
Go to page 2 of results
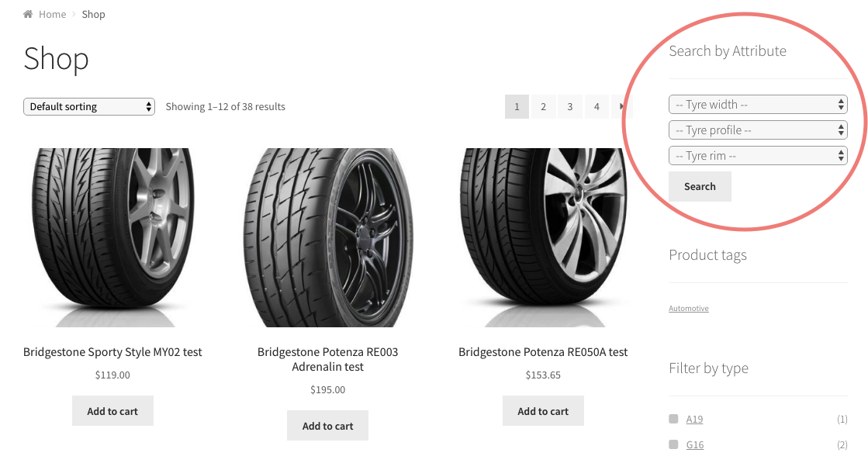[x=543, y=106]
